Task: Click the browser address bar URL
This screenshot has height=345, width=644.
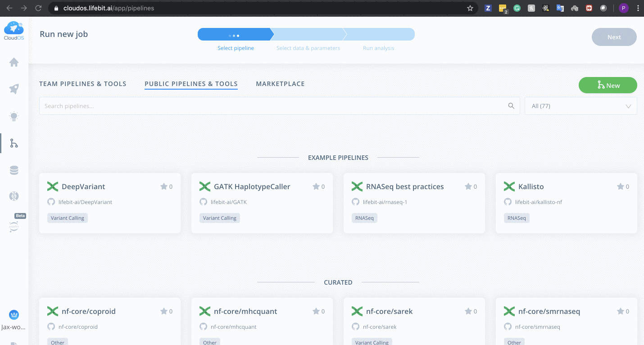Action: [109, 8]
